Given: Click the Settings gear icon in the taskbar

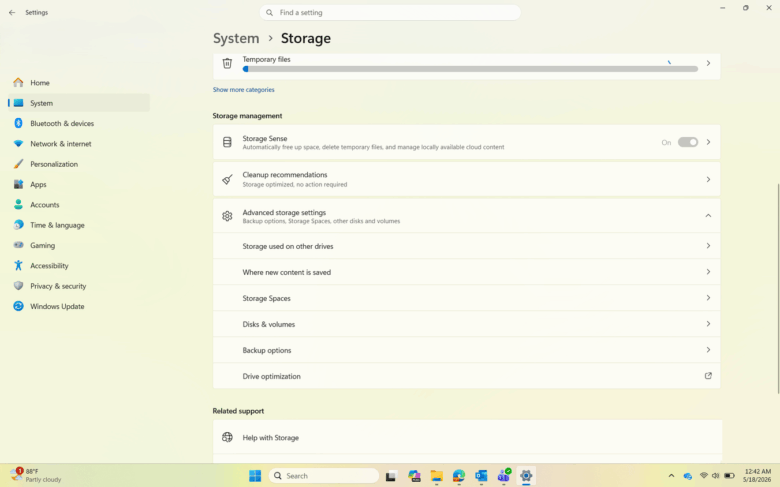Looking at the screenshot, I should point(526,476).
